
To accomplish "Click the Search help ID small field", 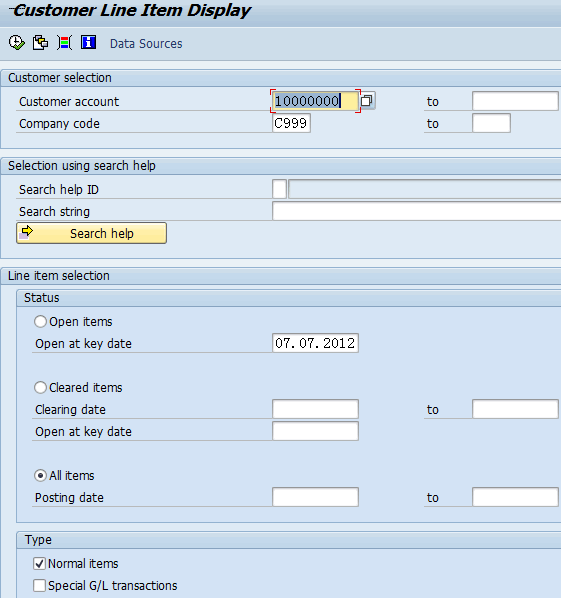I will (x=280, y=189).
